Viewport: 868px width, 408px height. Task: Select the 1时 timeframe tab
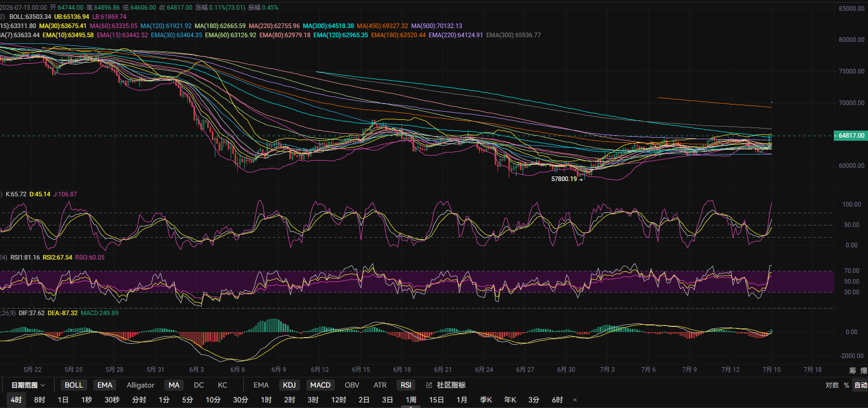tap(266, 400)
